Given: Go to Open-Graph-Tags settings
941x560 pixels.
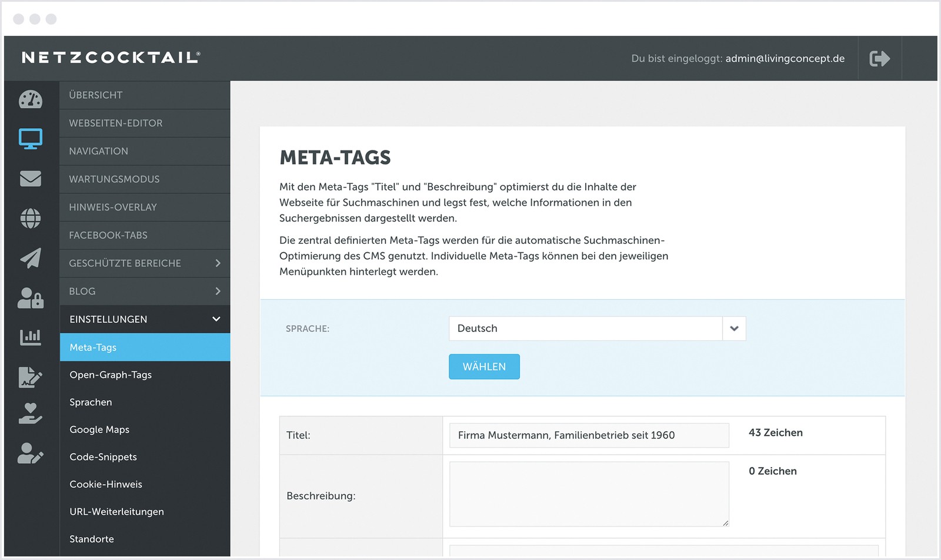Looking at the screenshot, I should click(x=111, y=375).
